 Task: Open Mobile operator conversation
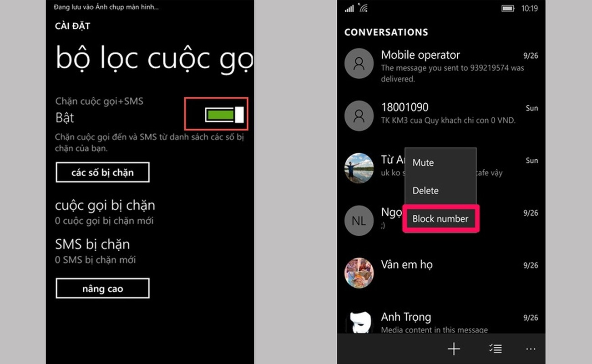click(441, 66)
